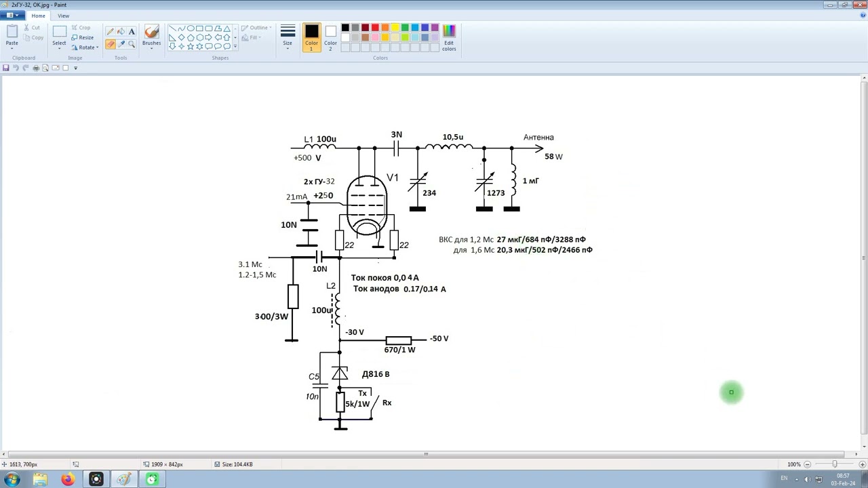The image size is (868, 488).
Task: Choose the Oval shape
Action: (x=191, y=28)
